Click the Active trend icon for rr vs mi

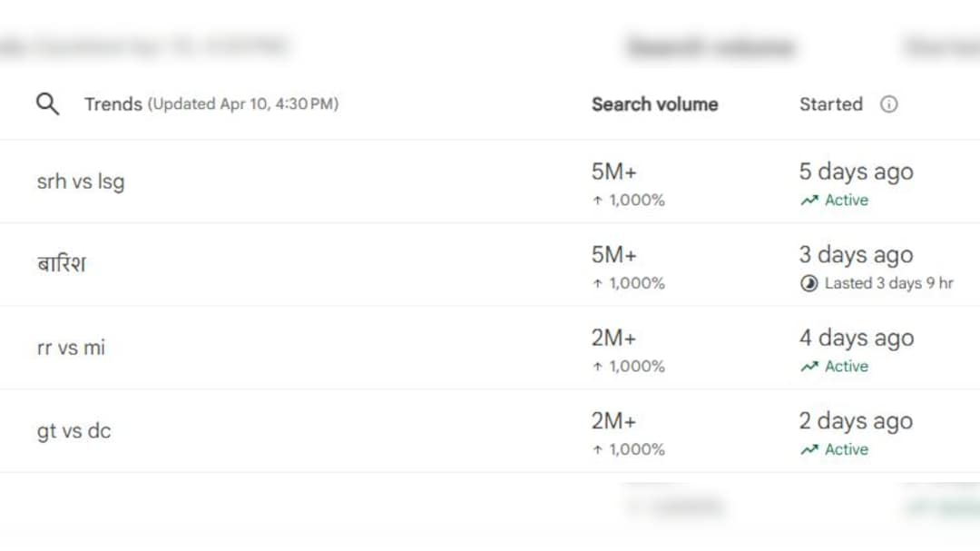(x=808, y=367)
